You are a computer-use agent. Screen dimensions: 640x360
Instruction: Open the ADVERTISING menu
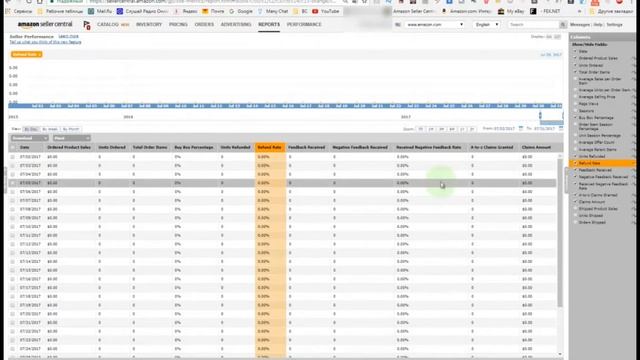click(x=236, y=24)
